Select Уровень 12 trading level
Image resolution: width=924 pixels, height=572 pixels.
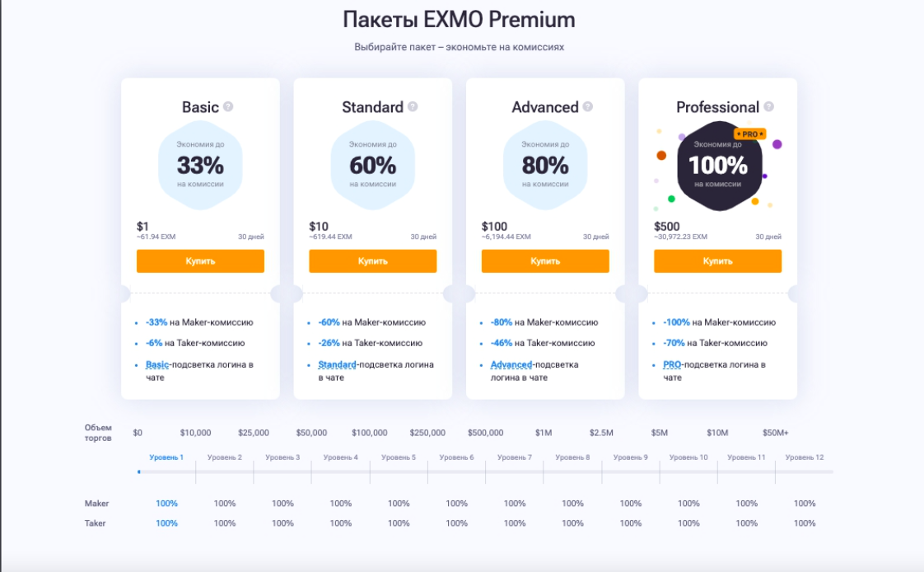pyautogui.click(x=805, y=457)
